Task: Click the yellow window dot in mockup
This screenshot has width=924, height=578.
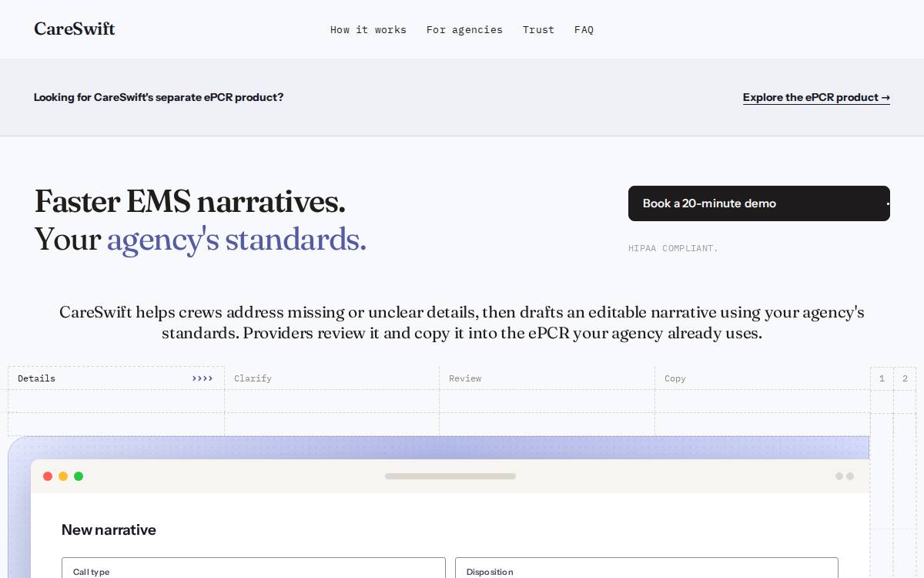Action: (x=63, y=476)
